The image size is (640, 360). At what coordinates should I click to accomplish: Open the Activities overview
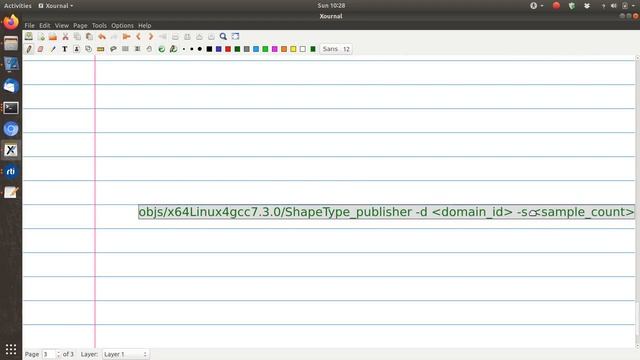[x=18, y=6]
